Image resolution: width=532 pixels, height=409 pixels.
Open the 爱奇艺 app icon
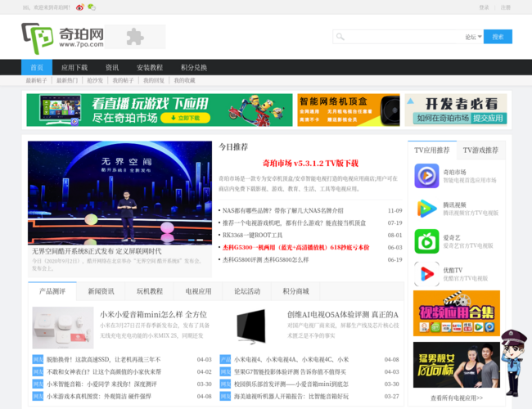(426, 241)
